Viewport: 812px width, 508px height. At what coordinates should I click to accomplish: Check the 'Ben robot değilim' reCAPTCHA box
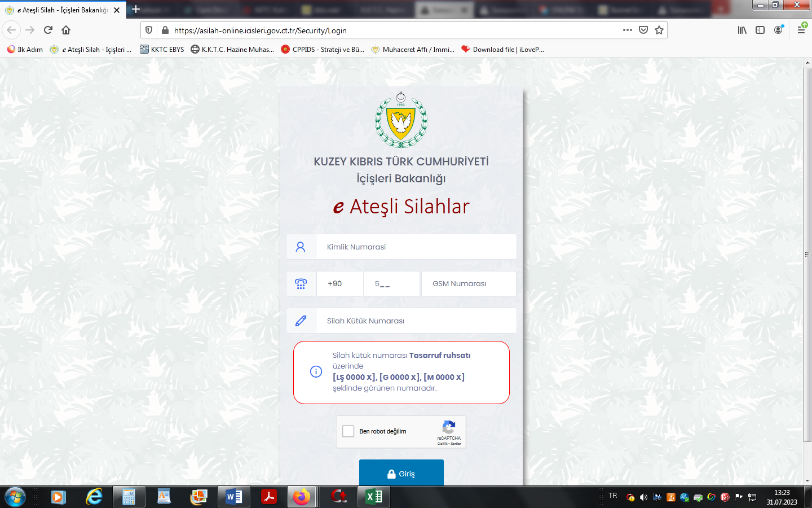tap(348, 431)
